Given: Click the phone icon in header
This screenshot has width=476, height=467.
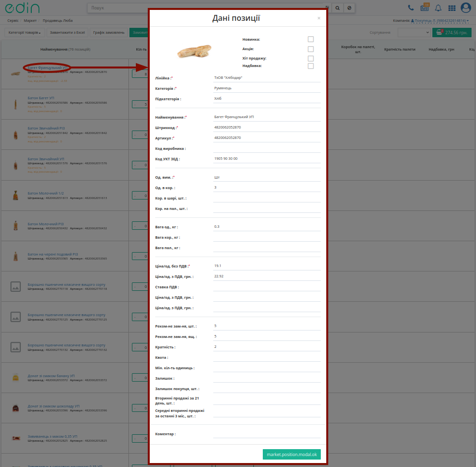Looking at the screenshot, I should 411,8.
